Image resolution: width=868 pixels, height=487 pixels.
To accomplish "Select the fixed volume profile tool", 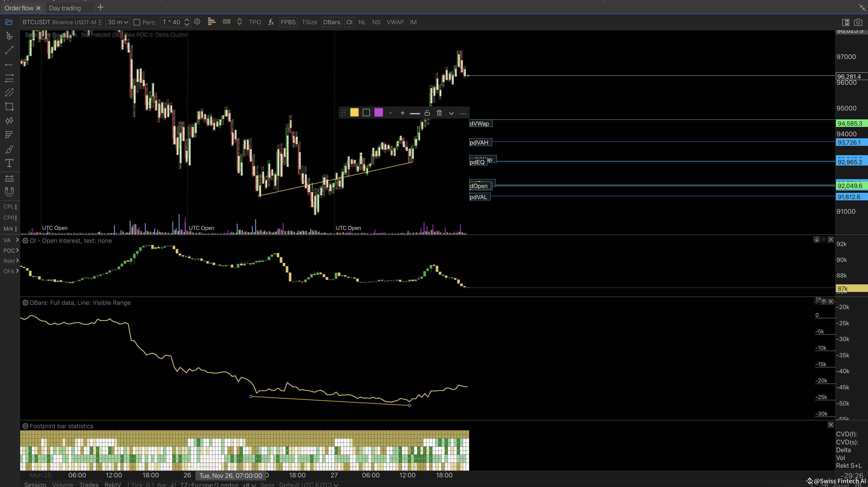I will coord(9,135).
